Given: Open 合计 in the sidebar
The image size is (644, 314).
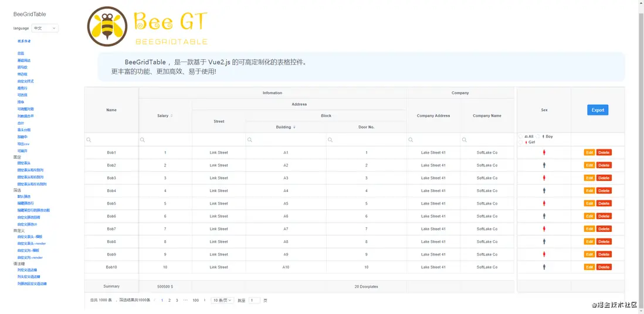Looking at the screenshot, I should pyautogui.click(x=21, y=122).
